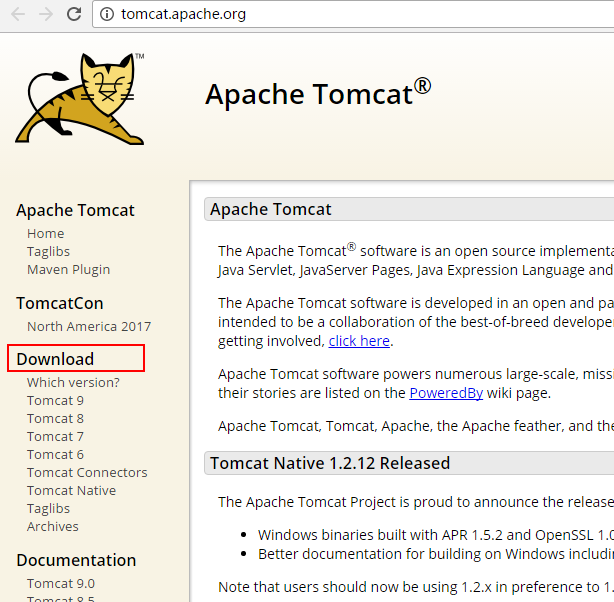614x602 pixels.
Task: Reload the page with the refresh icon
Action: click(74, 14)
